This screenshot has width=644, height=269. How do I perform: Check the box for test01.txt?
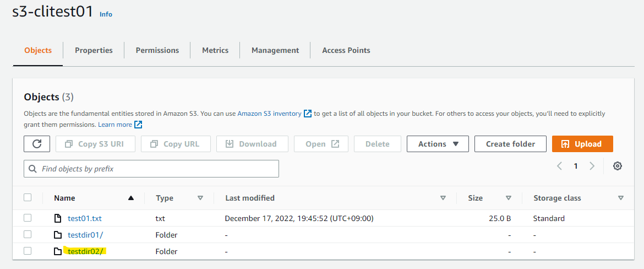[x=28, y=218]
